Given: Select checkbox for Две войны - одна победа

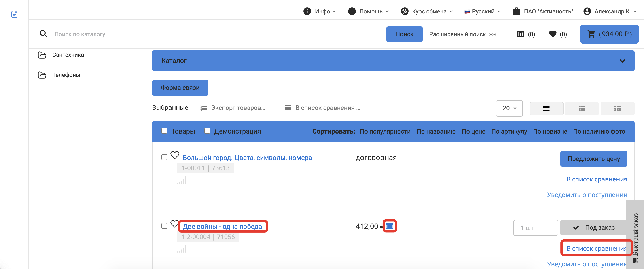Looking at the screenshot, I should pos(164,226).
